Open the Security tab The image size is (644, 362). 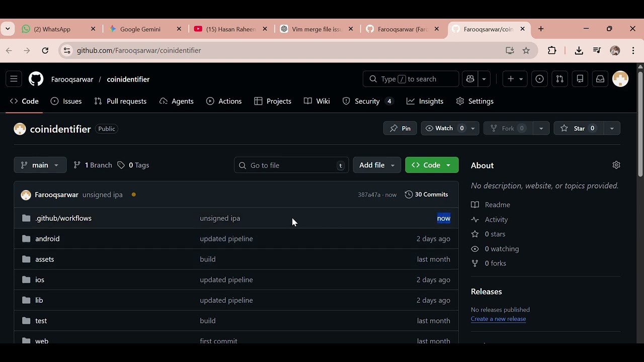tap(367, 101)
